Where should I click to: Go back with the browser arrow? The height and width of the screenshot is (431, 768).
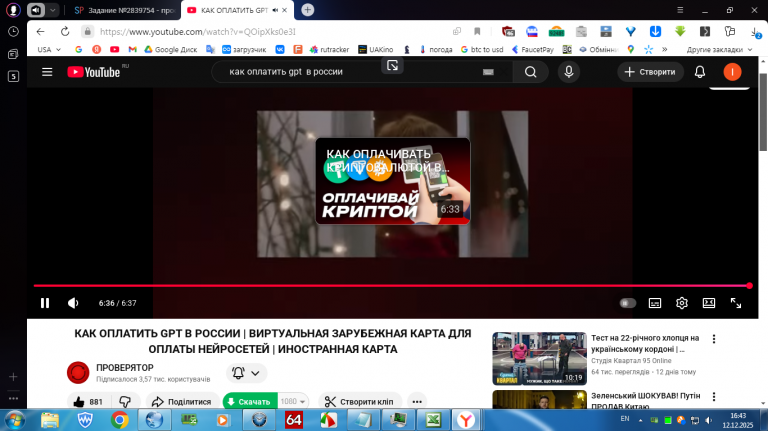click(x=41, y=31)
